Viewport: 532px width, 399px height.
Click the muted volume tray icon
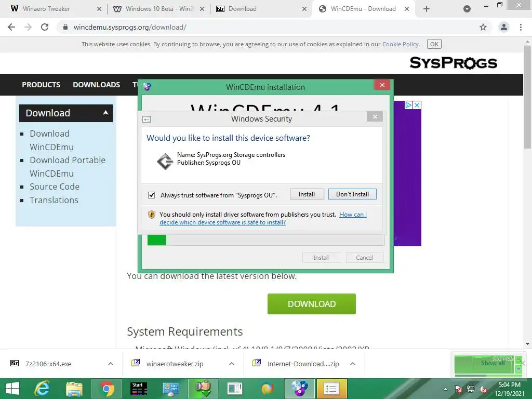[483, 389]
